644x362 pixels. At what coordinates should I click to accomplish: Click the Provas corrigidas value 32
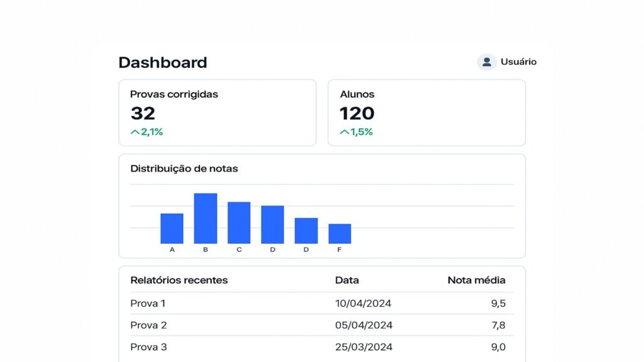(x=143, y=113)
